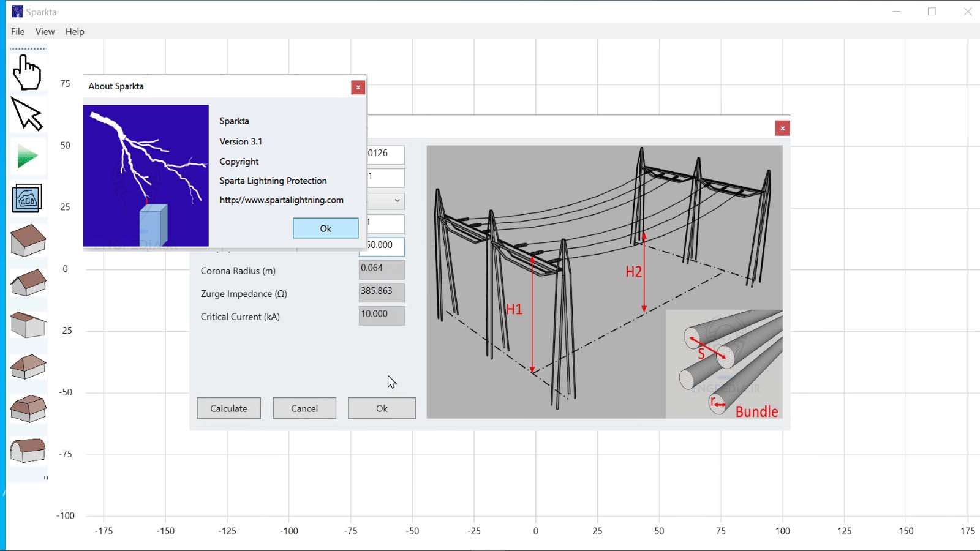Expand the partially hidden dropdown arrow
Screen dimensions: 980x551
397,201
